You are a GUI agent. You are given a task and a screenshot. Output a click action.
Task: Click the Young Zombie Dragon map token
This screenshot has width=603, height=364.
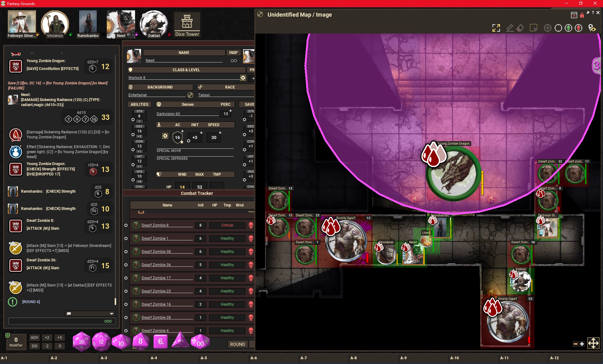[454, 174]
